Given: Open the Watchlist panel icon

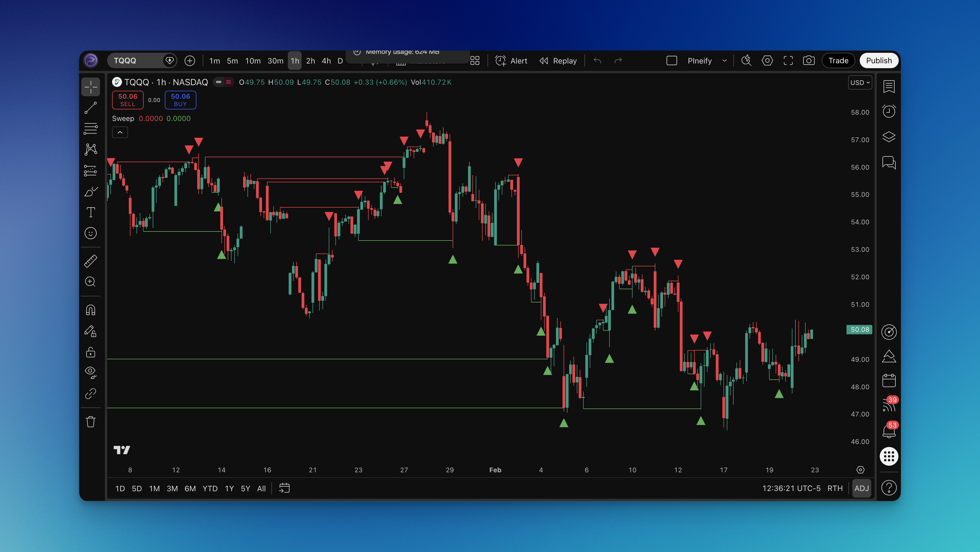Looking at the screenshot, I should [x=889, y=86].
